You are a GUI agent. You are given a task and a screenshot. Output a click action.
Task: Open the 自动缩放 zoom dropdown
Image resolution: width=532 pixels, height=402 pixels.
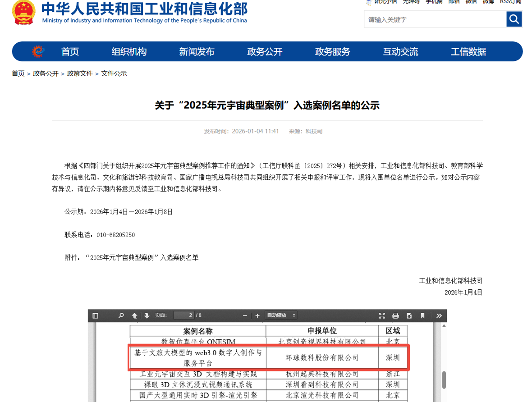pos(281,315)
